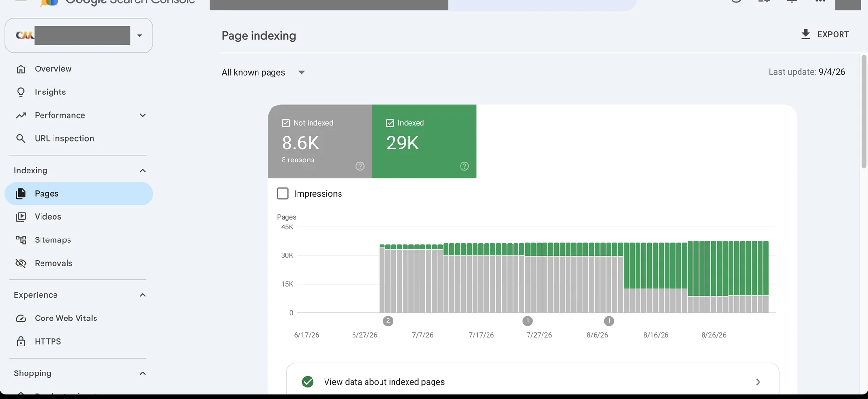This screenshot has width=868, height=399.
Task: Click chart annotation marker near 8/6/26
Action: pos(609,321)
